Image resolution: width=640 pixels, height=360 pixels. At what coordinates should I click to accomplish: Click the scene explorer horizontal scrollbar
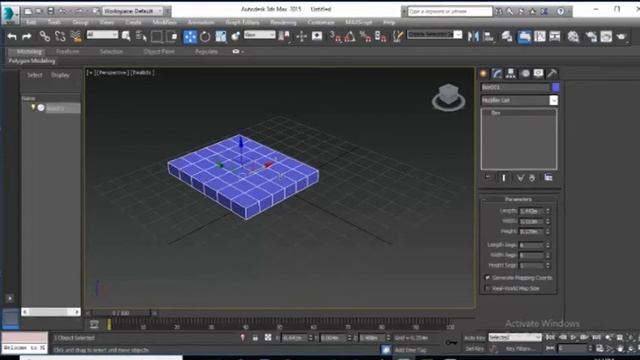click(51, 312)
